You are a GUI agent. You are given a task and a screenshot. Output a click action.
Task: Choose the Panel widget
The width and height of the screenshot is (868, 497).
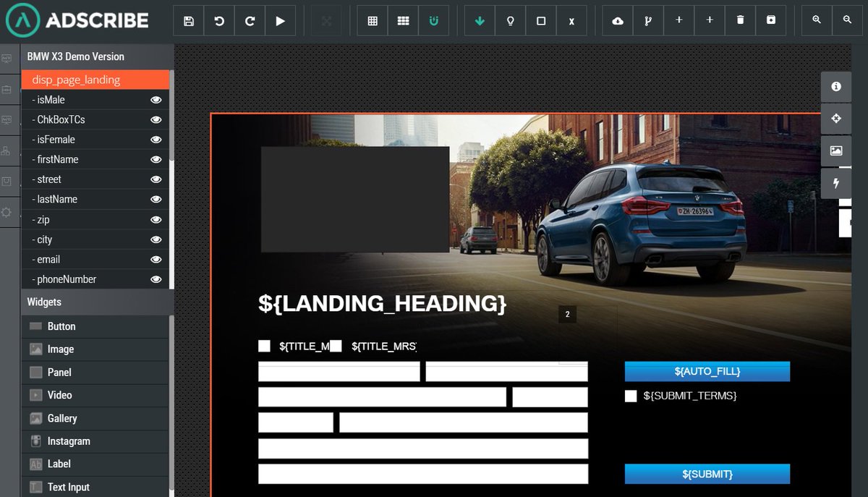95,372
